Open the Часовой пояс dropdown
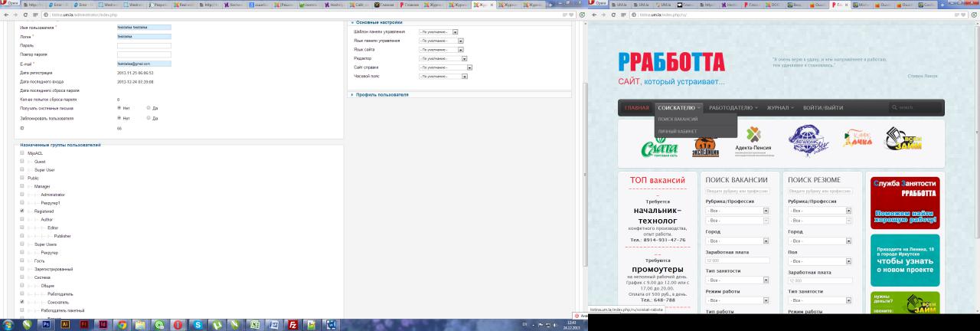Image resolution: width=980 pixels, height=331 pixels. pos(464,77)
